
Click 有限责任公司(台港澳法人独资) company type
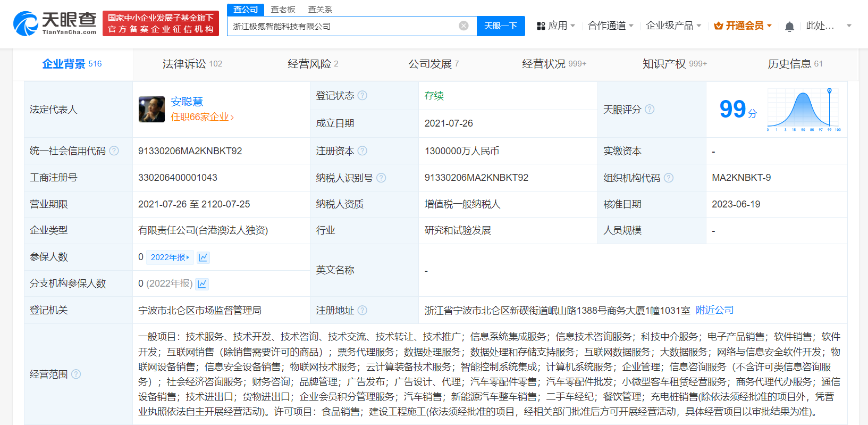(203, 230)
